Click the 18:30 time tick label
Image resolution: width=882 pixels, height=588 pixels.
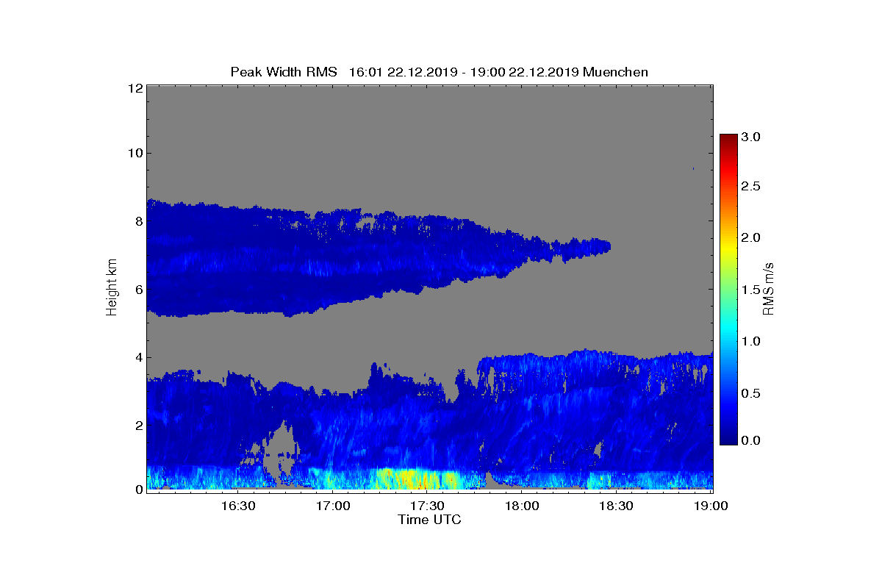coord(617,506)
